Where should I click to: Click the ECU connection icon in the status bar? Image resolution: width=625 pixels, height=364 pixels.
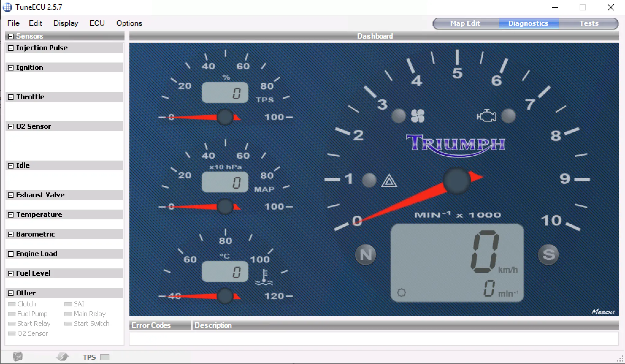tap(18, 356)
